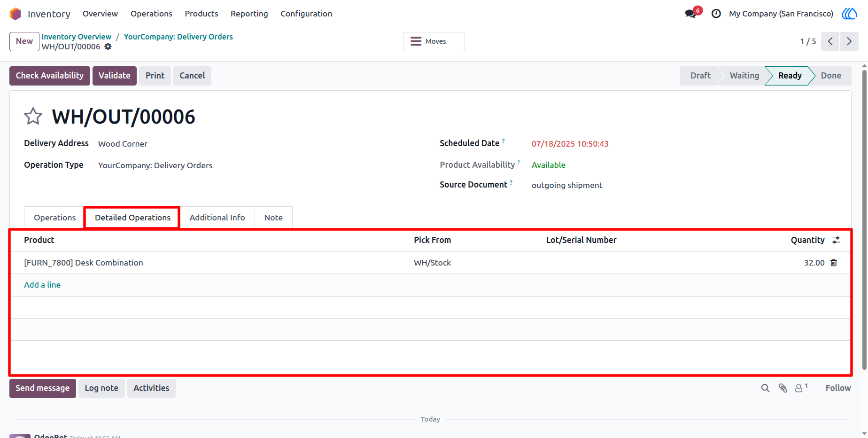The image size is (868, 438).
Task: Click the Cancel button
Action: click(x=192, y=76)
